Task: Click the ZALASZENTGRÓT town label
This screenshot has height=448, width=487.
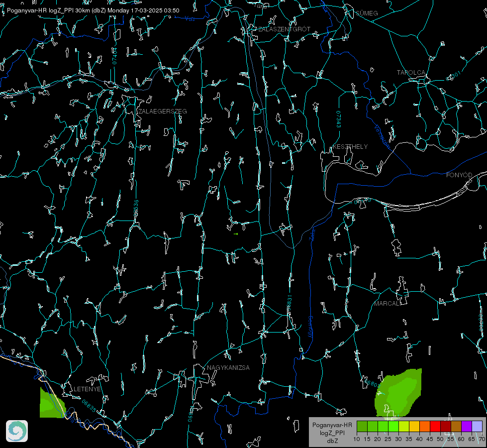Action: [x=284, y=29]
